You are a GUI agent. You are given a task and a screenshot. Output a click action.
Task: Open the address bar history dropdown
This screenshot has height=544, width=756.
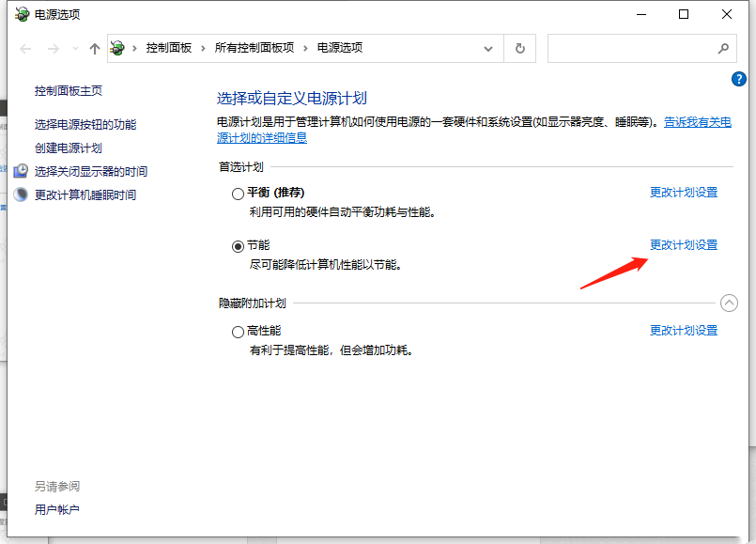(x=487, y=48)
